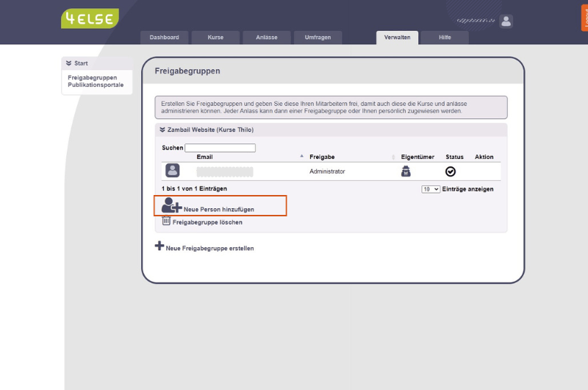Select Freigabegruppen in the sidebar

[93, 77]
